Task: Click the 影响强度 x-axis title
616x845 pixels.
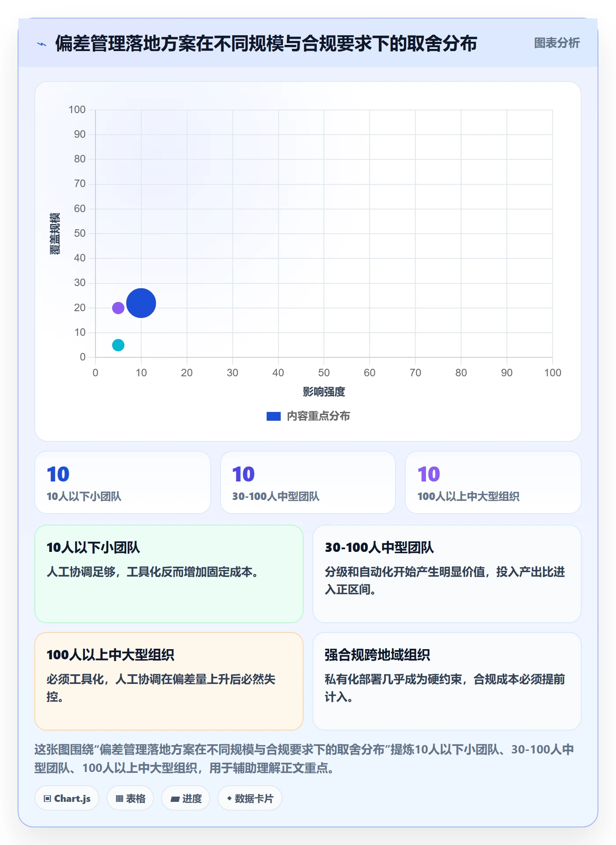Action: click(324, 392)
